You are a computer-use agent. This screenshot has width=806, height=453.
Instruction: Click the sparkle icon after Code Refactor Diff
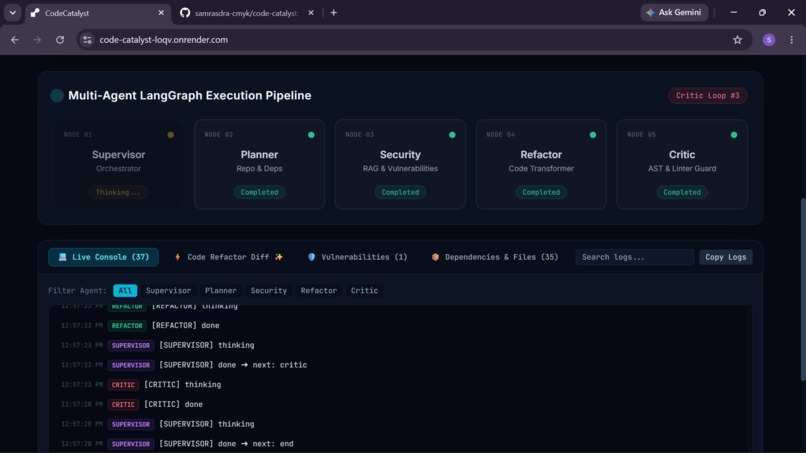(x=279, y=257)
